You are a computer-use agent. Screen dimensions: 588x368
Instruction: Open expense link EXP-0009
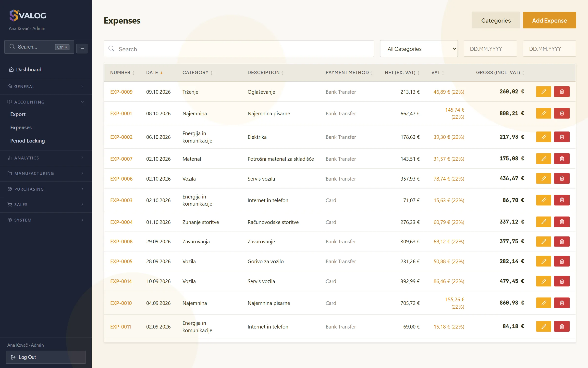(x=121, y=92)
